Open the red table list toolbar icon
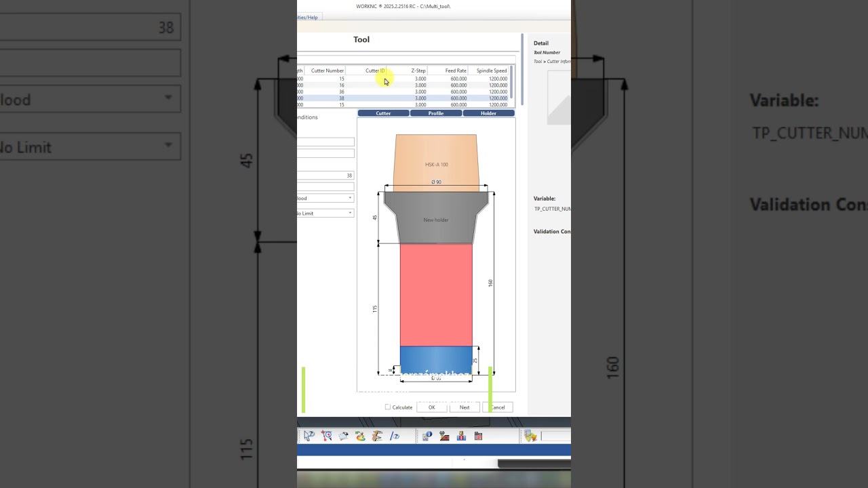The image size is (868, 488). tap(478, 436)
